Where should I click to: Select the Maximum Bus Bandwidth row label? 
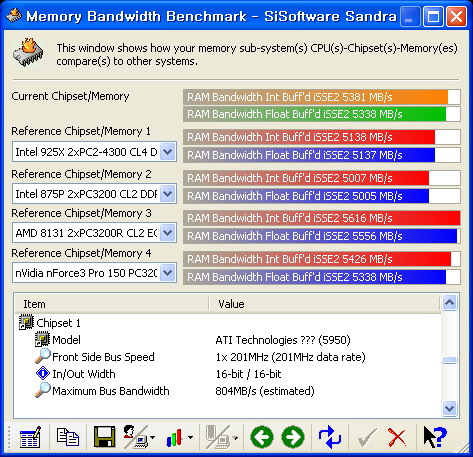[x=111, y=391]
